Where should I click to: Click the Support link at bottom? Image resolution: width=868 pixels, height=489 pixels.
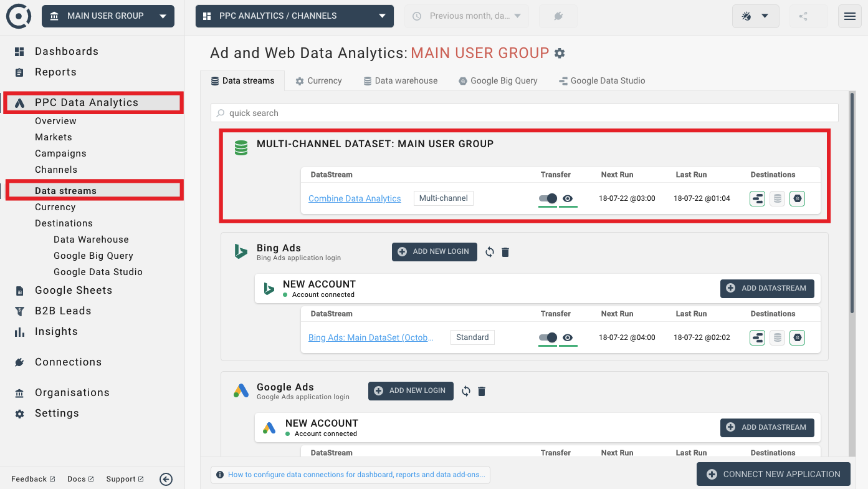tap(125, 479)
